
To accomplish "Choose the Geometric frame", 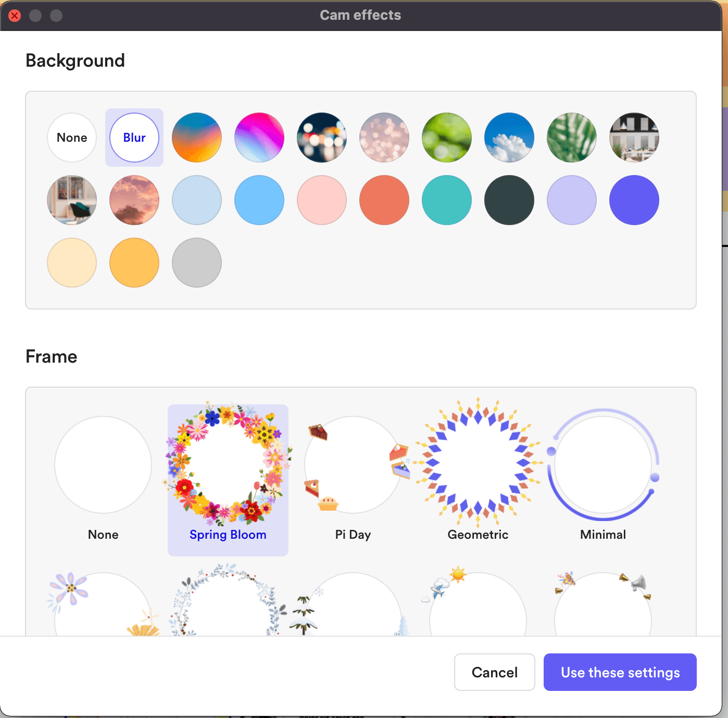I will (x=478, y=465).
